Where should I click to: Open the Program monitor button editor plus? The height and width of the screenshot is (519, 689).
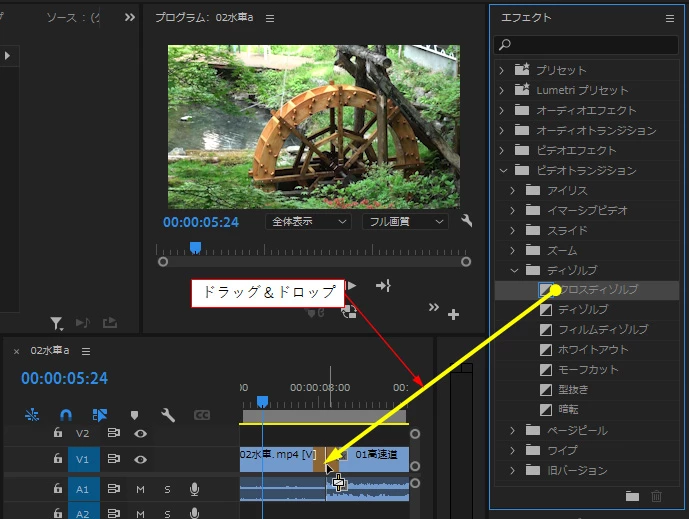coord(453,315)
